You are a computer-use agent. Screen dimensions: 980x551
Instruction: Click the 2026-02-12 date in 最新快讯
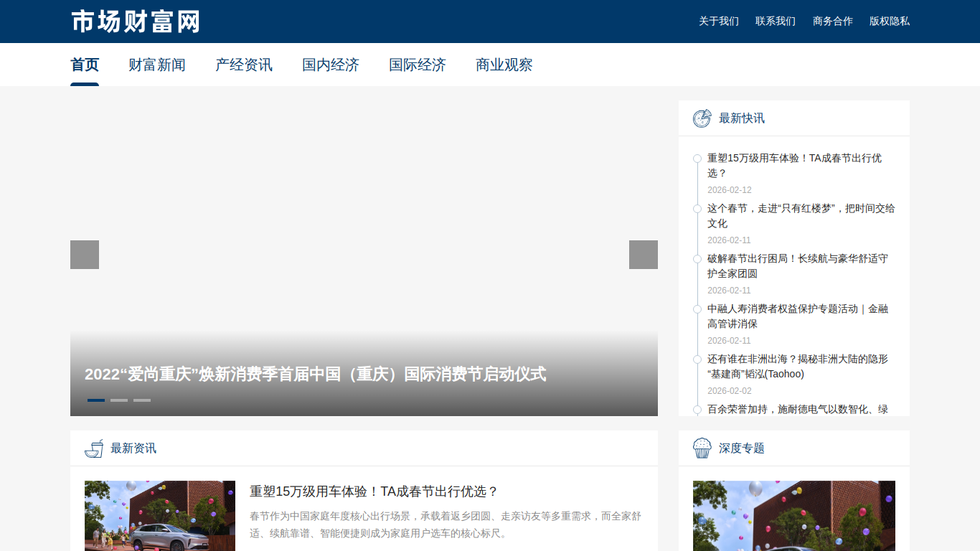tap(730, 190)
